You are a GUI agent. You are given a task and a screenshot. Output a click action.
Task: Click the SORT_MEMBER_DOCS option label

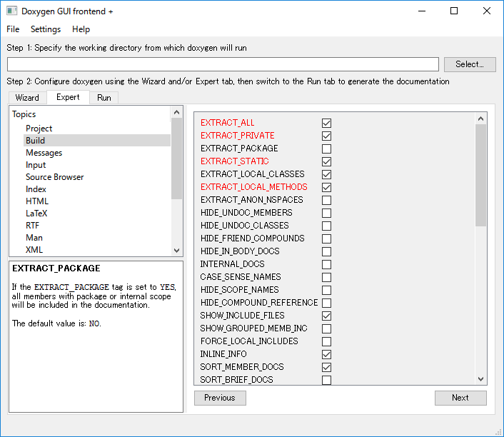[x=242, y=367]
